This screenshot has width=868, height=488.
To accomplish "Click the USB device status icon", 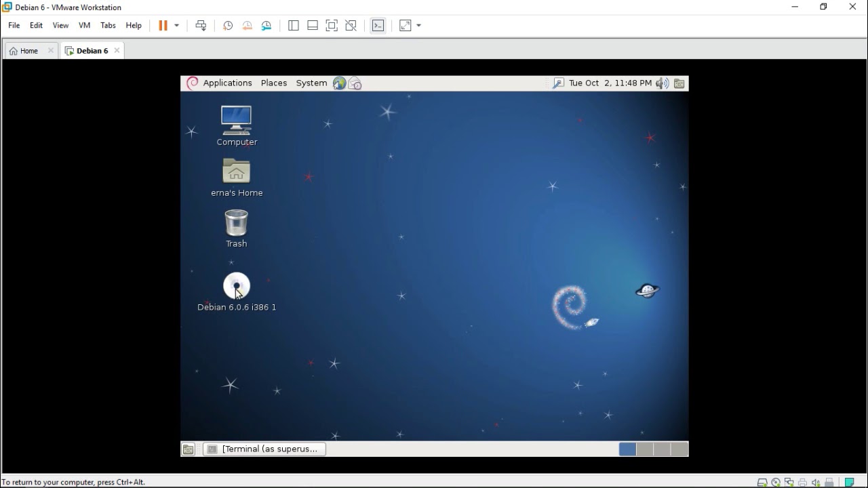I will click(x=829, y=483).
